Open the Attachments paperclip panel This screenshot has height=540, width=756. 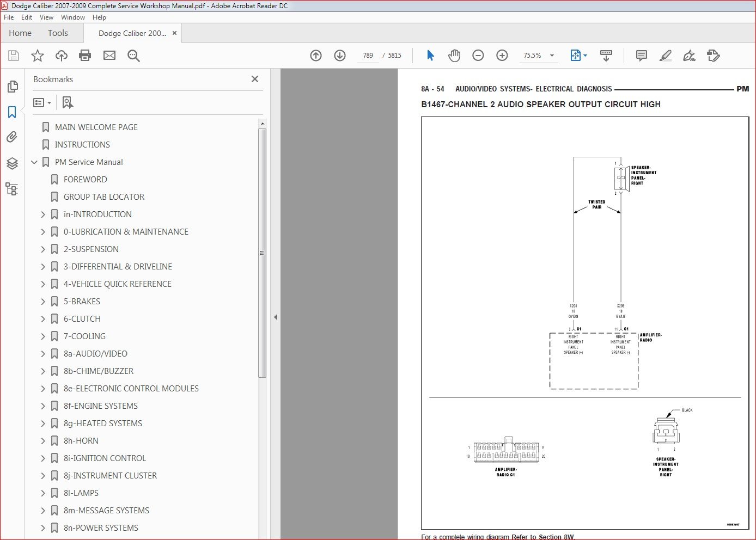coord(12,137)
